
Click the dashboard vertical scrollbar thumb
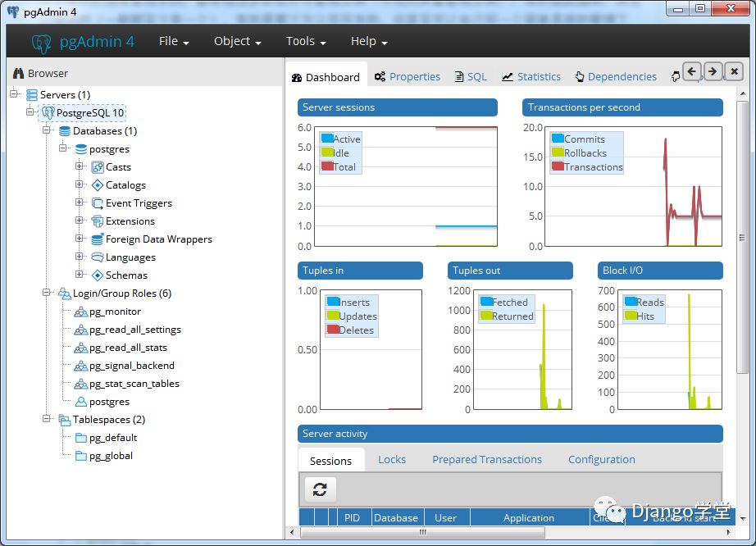coord(743,236)
